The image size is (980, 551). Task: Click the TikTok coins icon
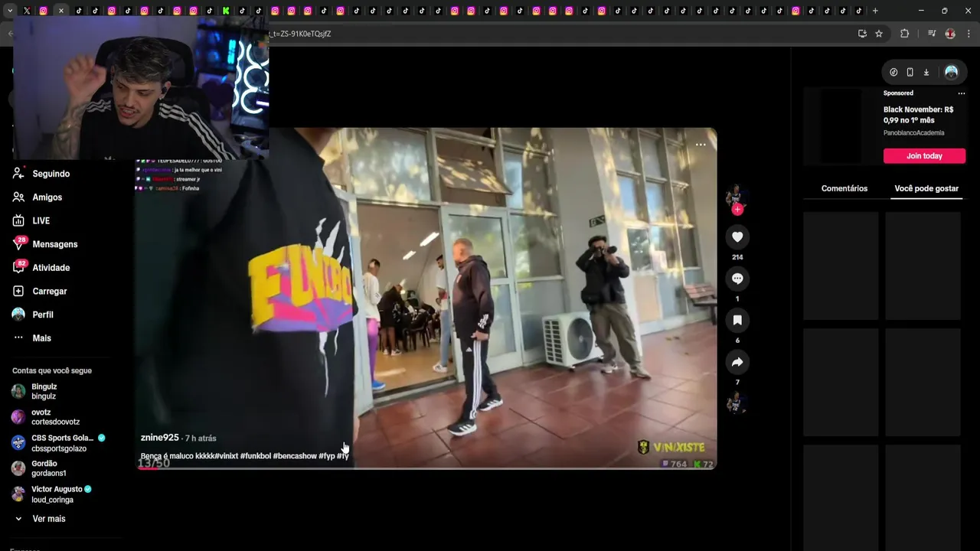coord(893,72)
